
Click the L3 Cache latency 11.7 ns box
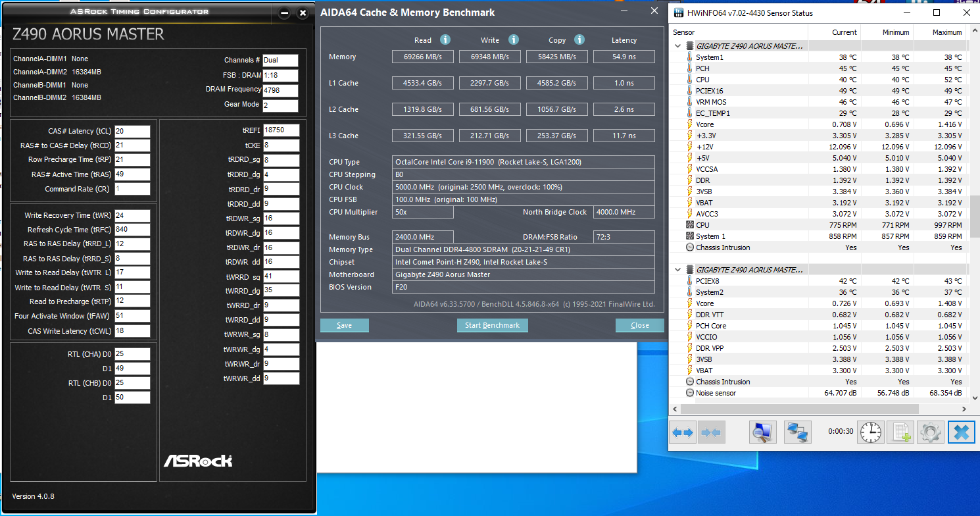pyautogui.click(x=624, y=136)
